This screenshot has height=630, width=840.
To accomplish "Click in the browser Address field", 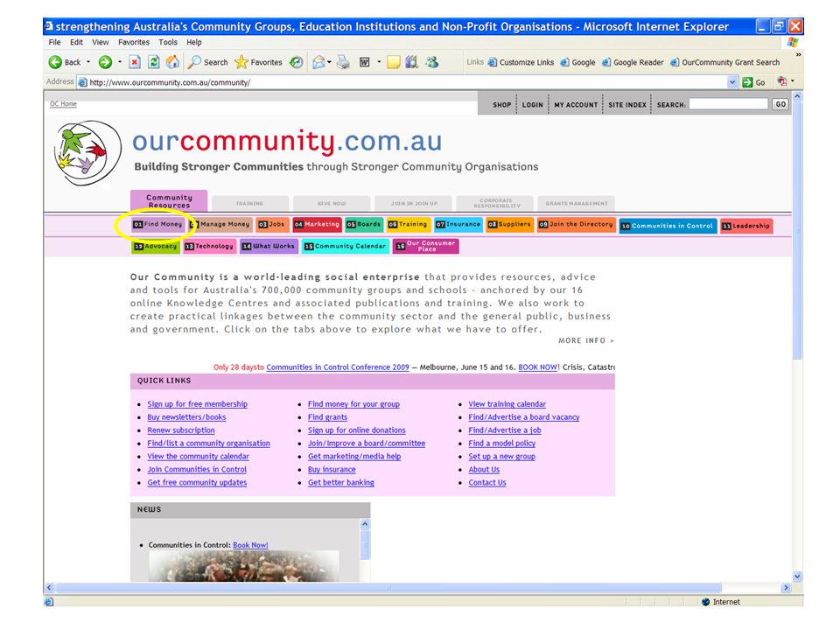I will coord(404,82).
